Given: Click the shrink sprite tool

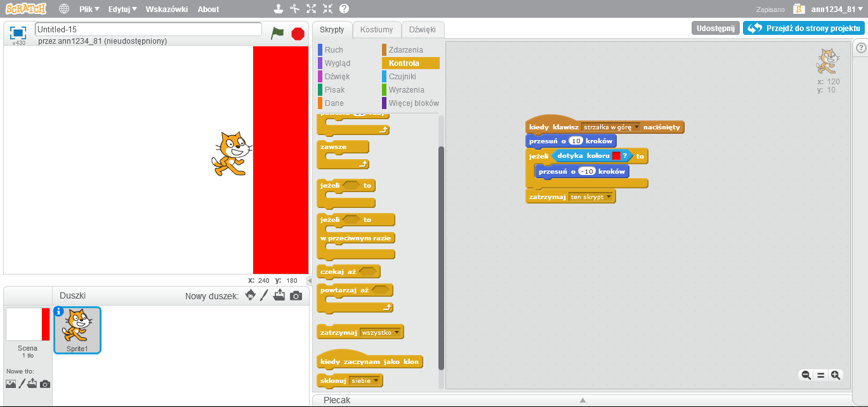Looking at the screenshot, I should tap(327, 9).
